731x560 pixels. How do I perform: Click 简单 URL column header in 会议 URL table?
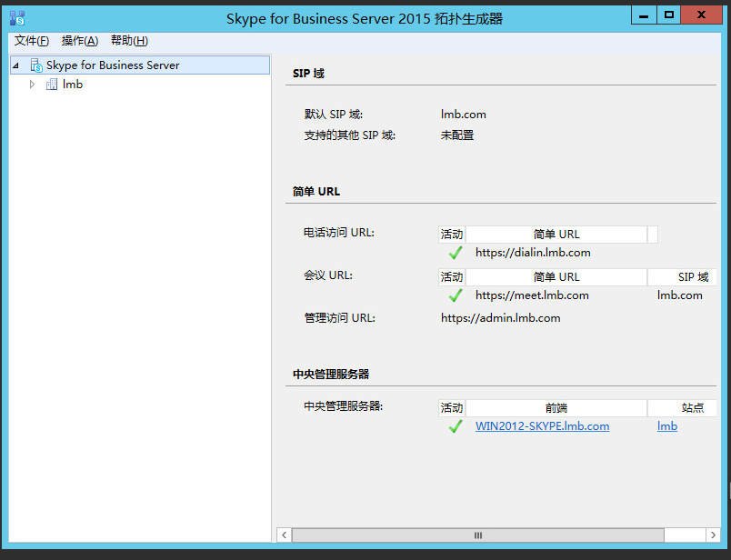point(556,277)
